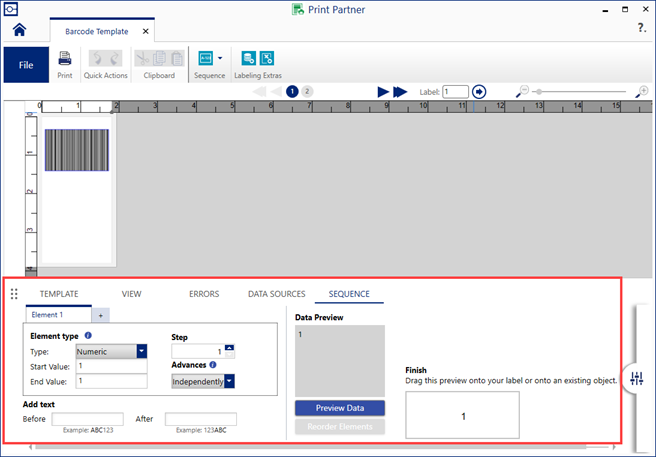This screenshot has height=457, width=656.
Task: Click the Preview Data button
Action: click(x=340, y=408)
